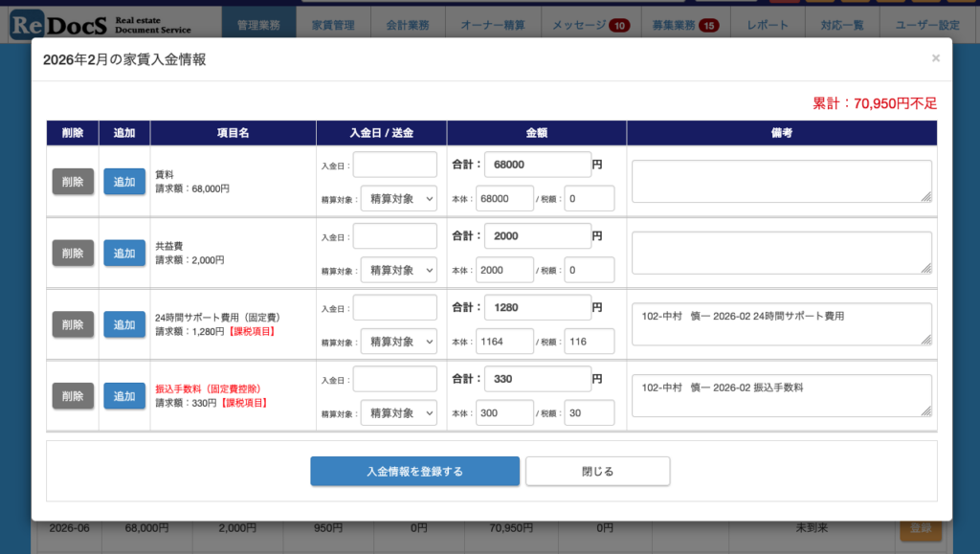Screen dimensions: 980x554
Task: Open 精算対象 dropdown in the 賃料 row
Action: pos(398,198)
